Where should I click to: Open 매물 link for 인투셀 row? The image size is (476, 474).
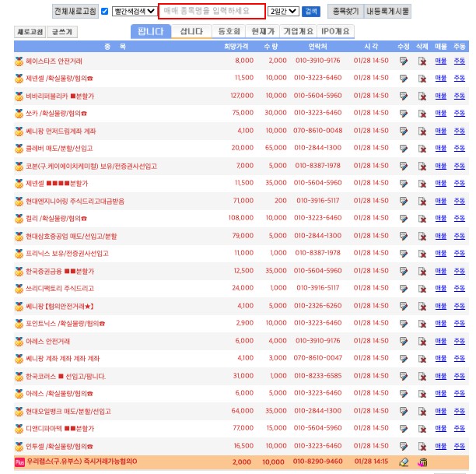tap(441, 446)
